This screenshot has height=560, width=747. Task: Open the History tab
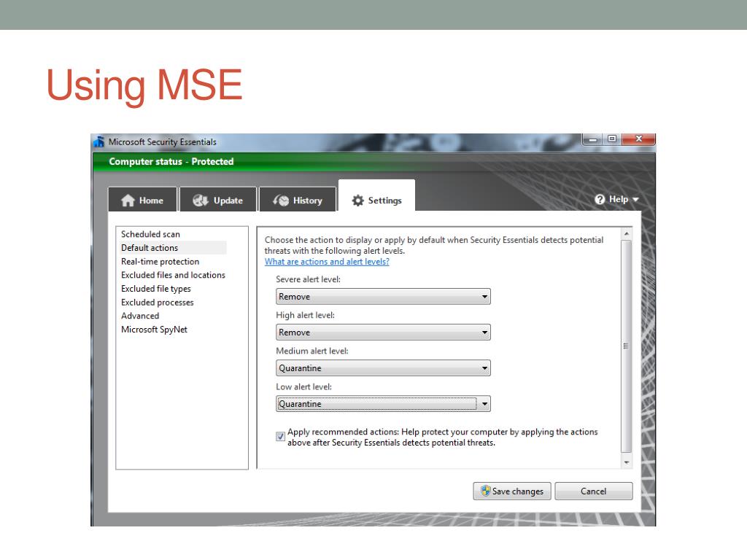point(298,201)
